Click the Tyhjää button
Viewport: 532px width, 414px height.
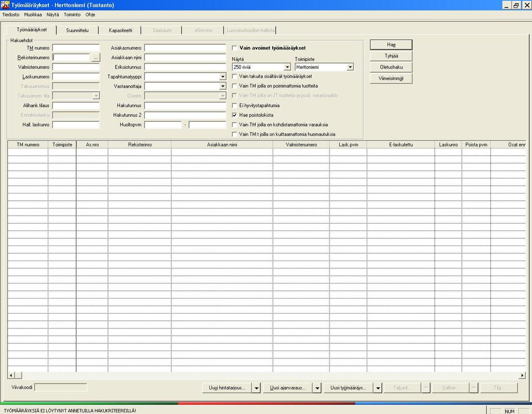(391, 56)
